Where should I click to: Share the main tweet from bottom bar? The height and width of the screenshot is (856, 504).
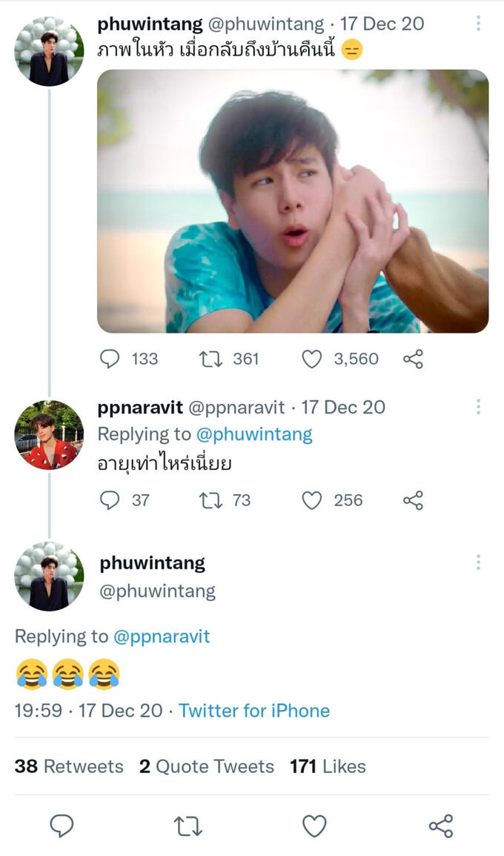(x=441, y=826)
